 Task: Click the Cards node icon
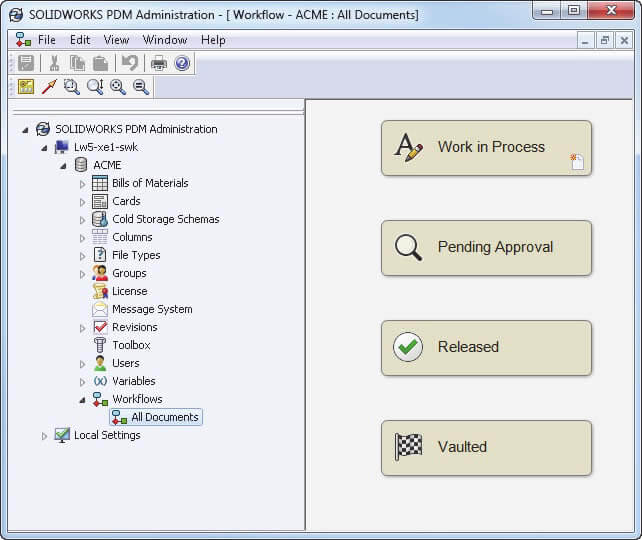pos(100,201)
